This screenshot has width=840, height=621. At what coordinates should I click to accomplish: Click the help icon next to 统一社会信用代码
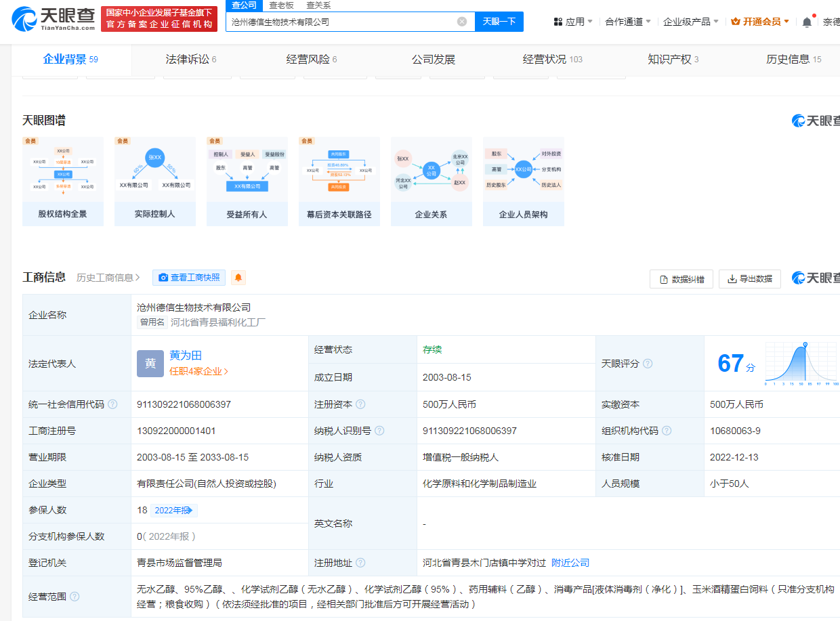[x=112, y=404]
